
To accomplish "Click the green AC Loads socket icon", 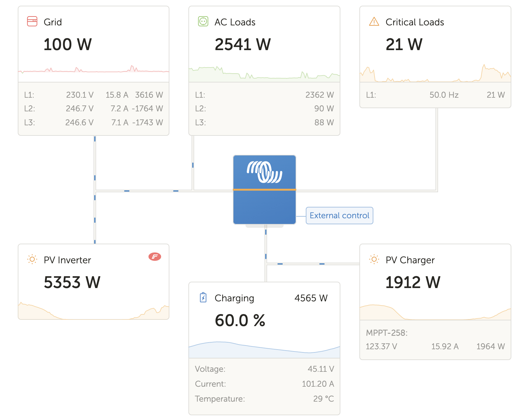I will click(x=203, y=22).
